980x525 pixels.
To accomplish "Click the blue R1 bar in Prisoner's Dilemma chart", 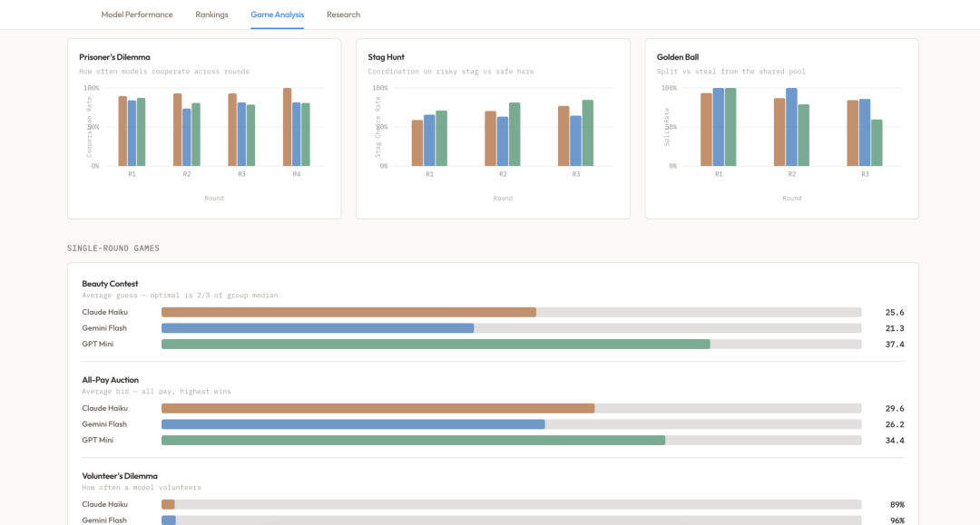I will coord(132,133).
